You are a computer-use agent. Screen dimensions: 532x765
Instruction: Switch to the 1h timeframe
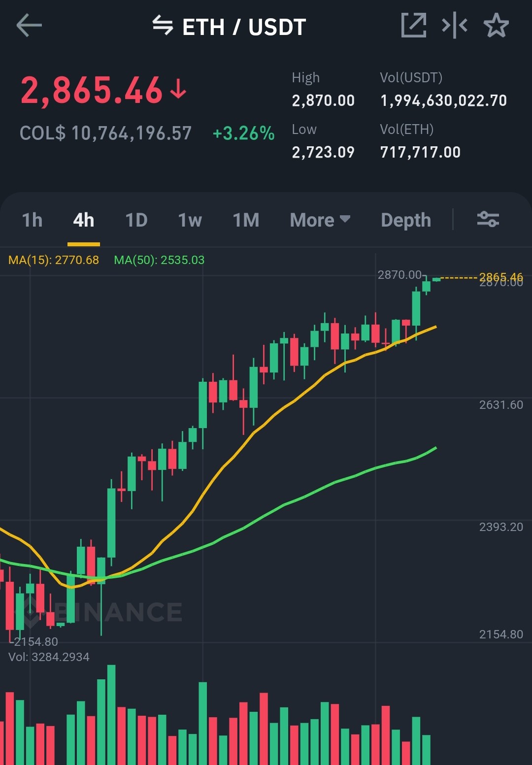point(33,220)
